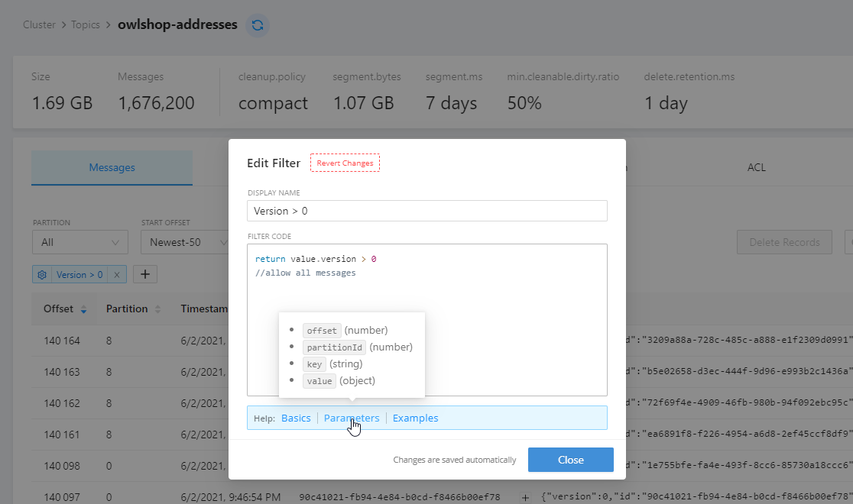Viewport: 853px width, 504px height.
Task: Open settings gear on the Version > 0 filter
Action: [x=43, y=274]
